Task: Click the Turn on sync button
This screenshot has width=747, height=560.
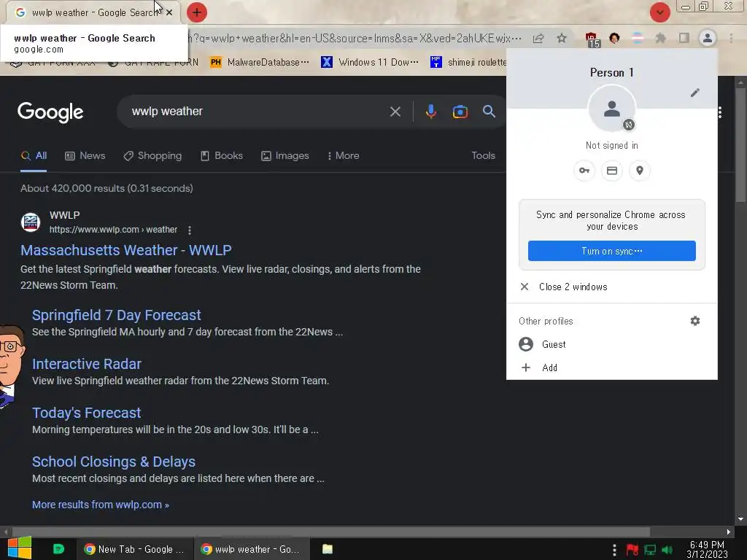Action: pyautogui.click(x=612, y=251)
